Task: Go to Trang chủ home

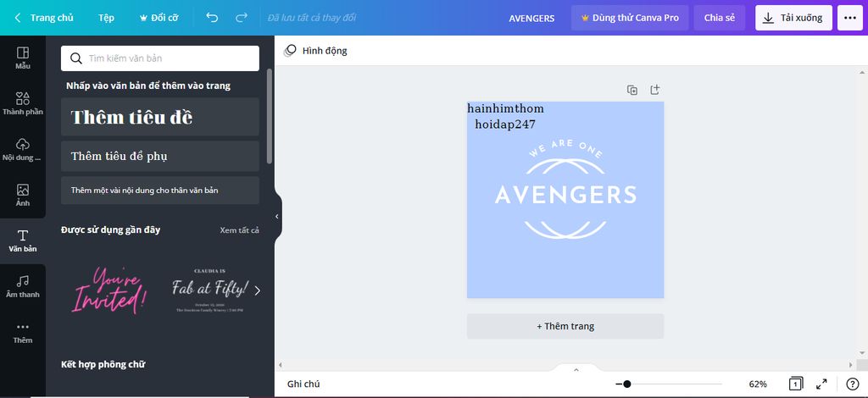Action: point(52,18)
